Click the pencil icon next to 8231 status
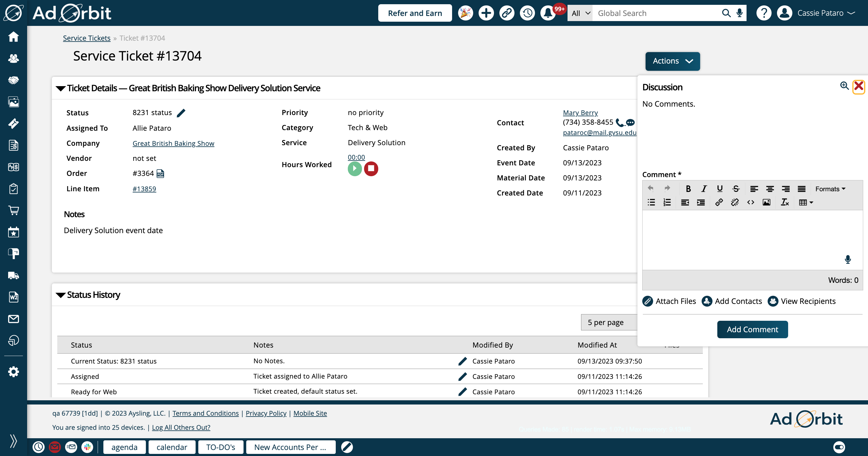The width and height of the screenshot is (868, 456). coord(181,113)
